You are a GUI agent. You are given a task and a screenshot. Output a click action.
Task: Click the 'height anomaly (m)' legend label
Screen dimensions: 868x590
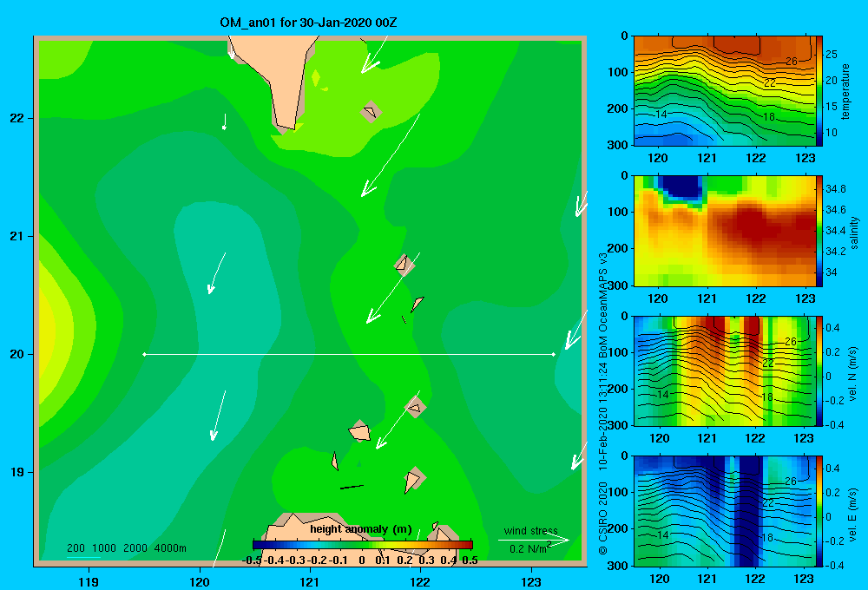point(361,529)
